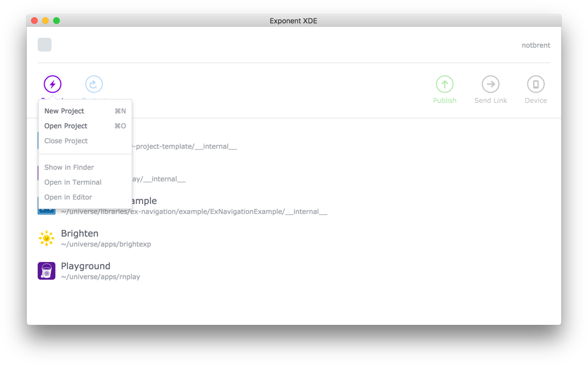
Task: Click the red close window button
Action: pos(34,20)
